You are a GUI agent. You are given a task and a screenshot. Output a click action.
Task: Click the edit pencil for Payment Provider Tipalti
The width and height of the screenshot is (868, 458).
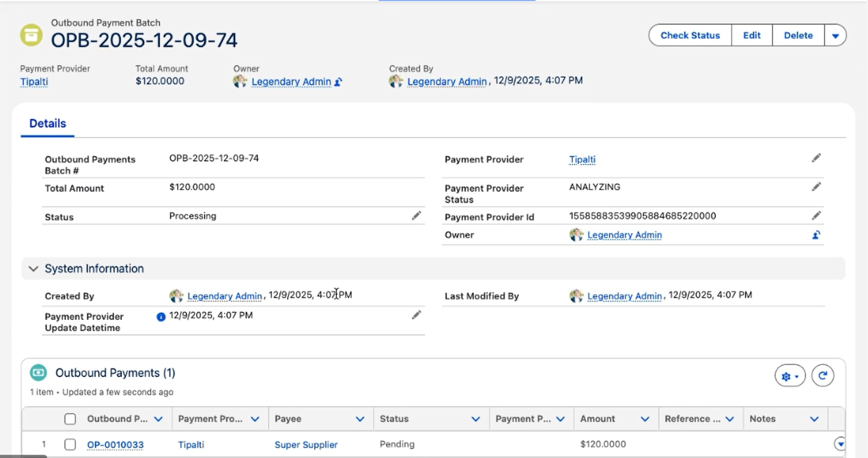(816, 158)
